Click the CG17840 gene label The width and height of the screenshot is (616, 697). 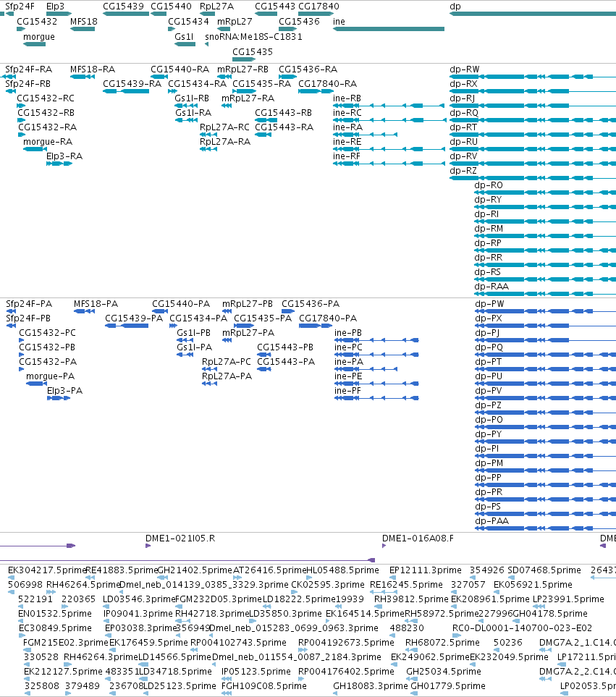coord(318,7)
